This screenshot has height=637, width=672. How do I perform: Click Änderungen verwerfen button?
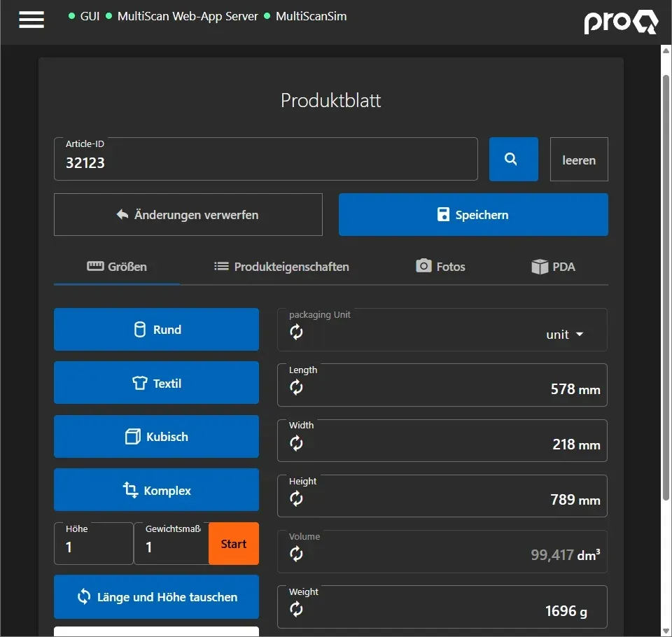(x=188, y=214)
